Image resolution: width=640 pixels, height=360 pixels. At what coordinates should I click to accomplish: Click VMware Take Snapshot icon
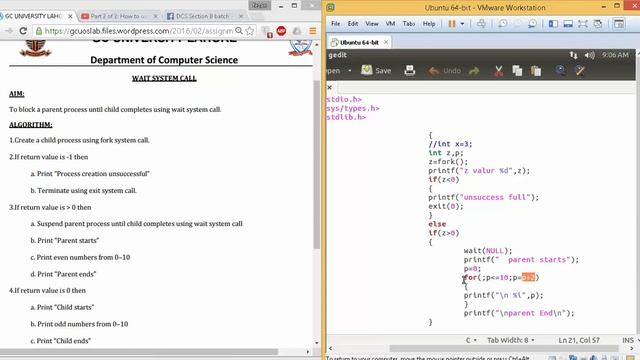502,24
